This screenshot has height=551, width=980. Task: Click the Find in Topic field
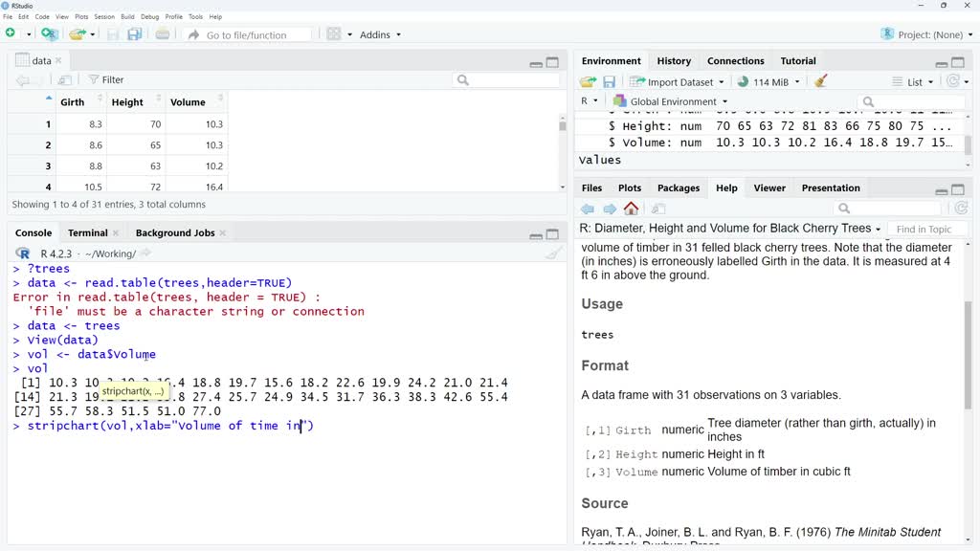point(927,230)
